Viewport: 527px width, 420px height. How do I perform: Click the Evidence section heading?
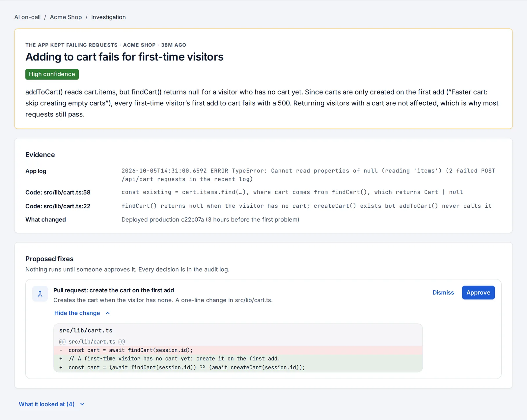click(x=40, y=155)
